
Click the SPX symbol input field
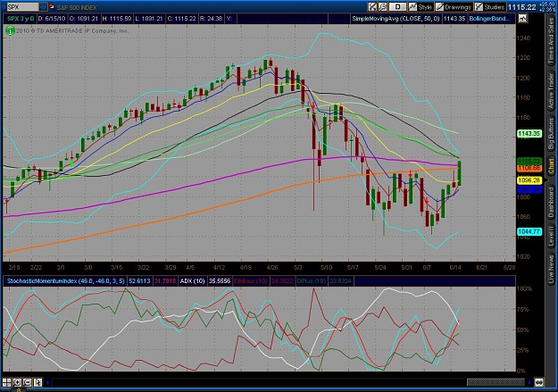22,7
